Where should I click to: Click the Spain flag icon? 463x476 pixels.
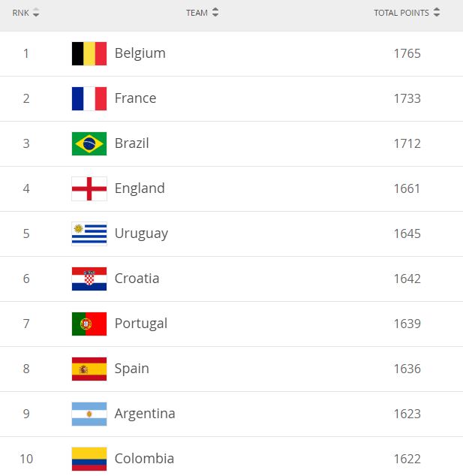[89, 369]
